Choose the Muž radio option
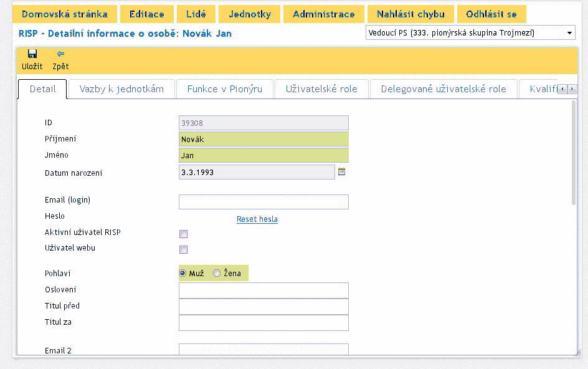The width and height of the screenshot is (588, 369). [183, 273]
